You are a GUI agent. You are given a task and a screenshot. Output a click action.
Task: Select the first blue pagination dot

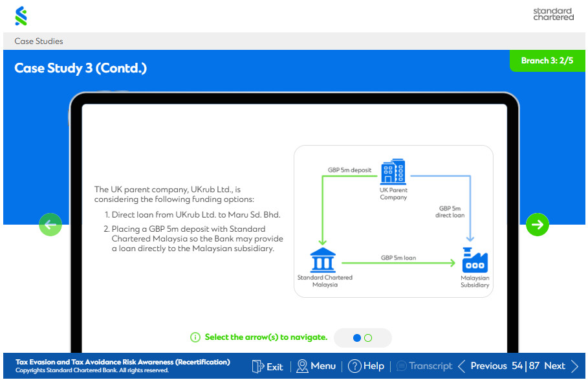pos(357,338)
